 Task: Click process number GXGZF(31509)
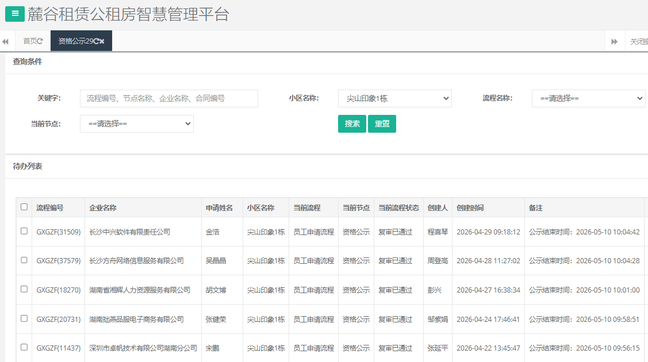click(58, 232)
